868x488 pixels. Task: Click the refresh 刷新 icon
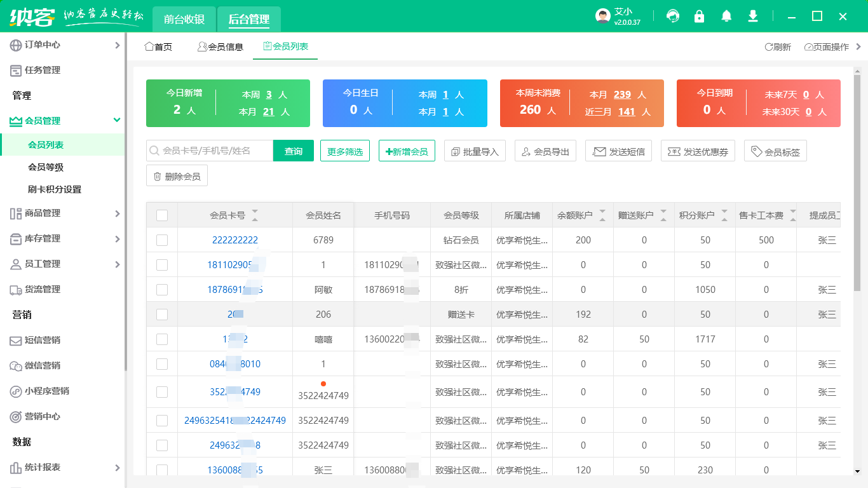tap(777, 47)
